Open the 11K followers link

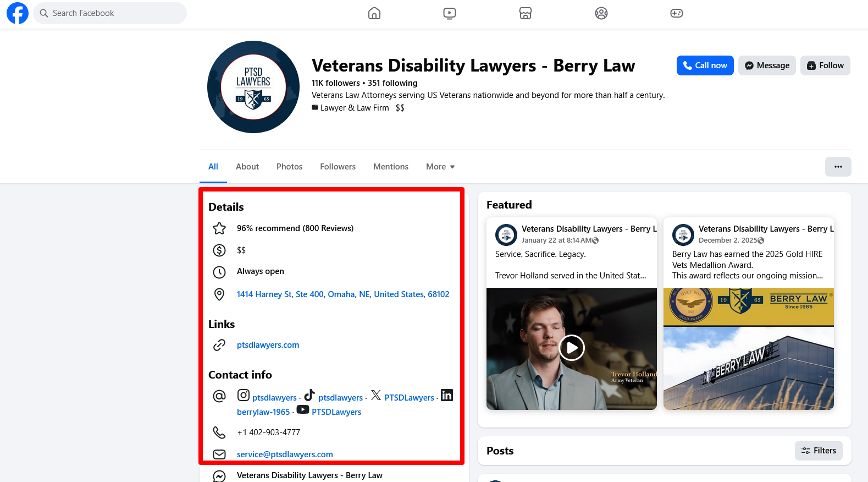[335, 83]
